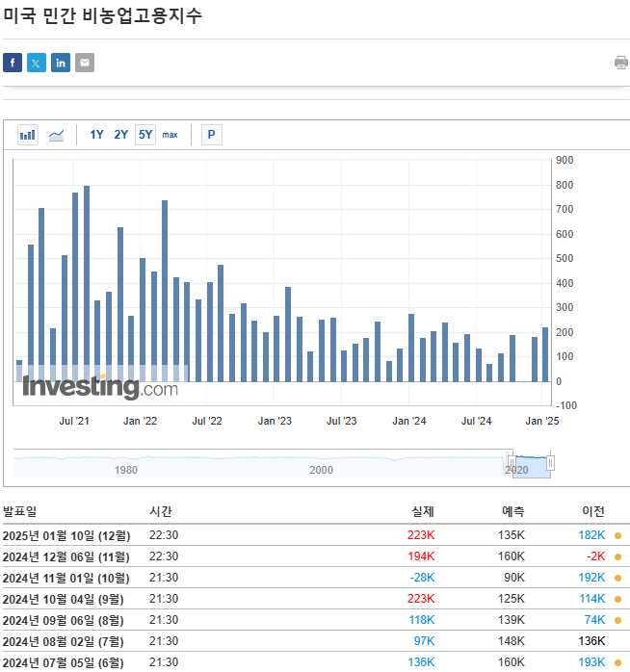630x672 pixels.
Task: Click the 2024년 07월 05일 (6월) row date
Action: tap(63, 663)
